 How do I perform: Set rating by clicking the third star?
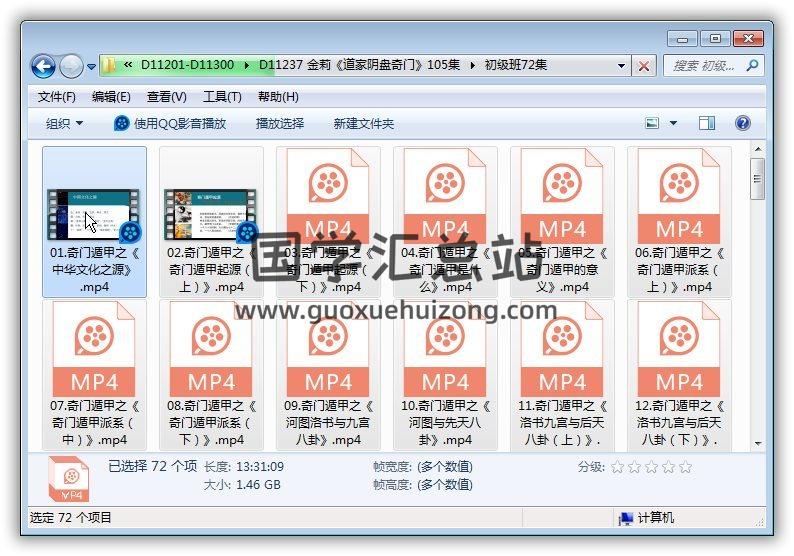[651, 467]
